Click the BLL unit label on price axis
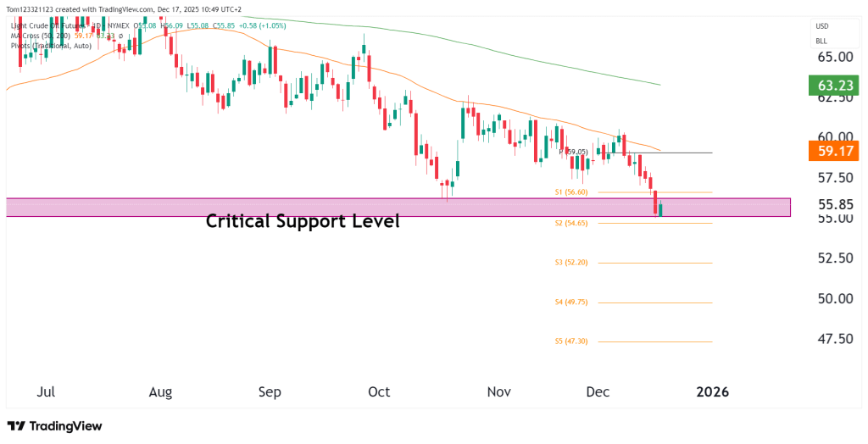This screenshot has height=444, width=868. click(821, 41)
